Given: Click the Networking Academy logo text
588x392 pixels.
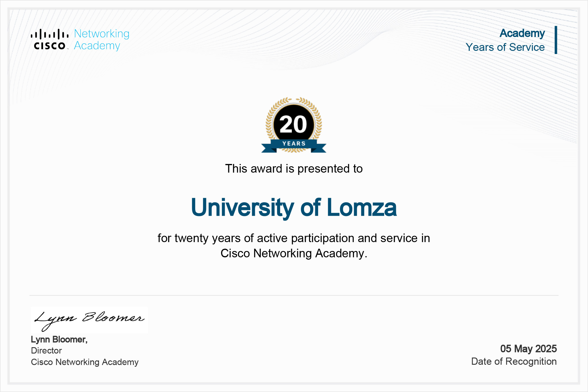Looking at the screenshot, I should click(102, 40).
